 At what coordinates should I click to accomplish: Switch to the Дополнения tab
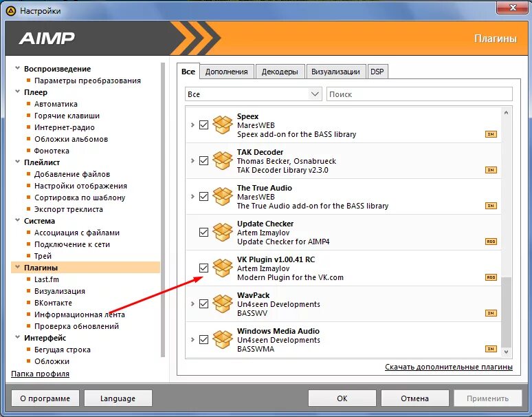click(x=226, y=72)
